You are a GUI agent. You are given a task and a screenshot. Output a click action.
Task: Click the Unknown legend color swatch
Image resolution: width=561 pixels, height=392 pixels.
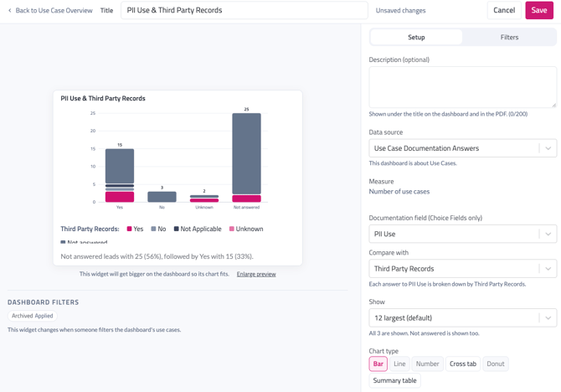pos(231,229)
